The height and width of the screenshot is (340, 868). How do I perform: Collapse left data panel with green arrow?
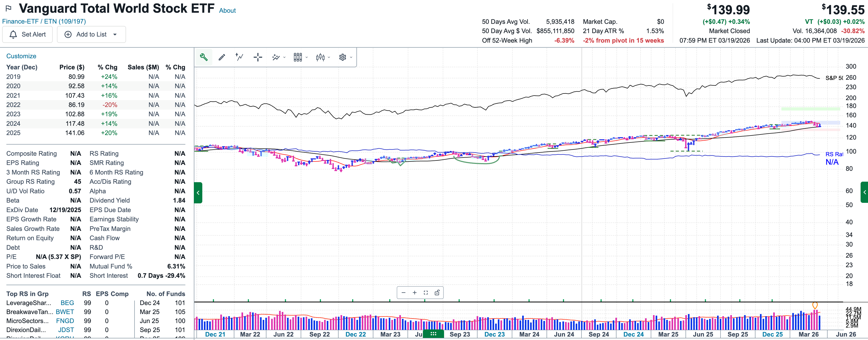198,193
